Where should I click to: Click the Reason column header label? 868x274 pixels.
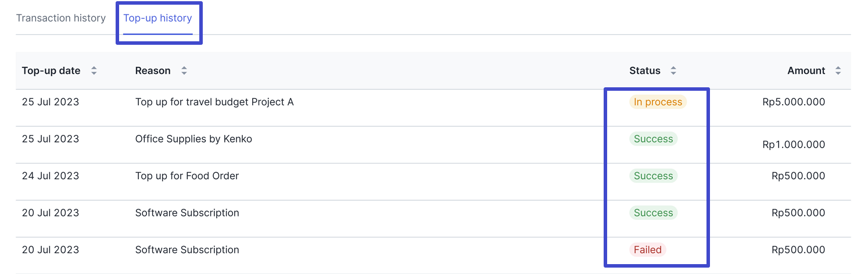[153, 70]
